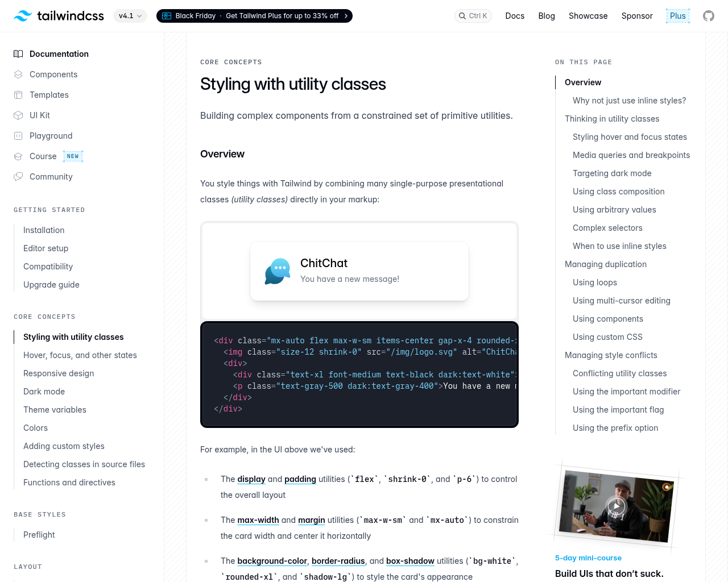The height and width of the screenshot is (582, 728).
Task: Click the Community icon in the sidebar
Action: click(18, 177)
